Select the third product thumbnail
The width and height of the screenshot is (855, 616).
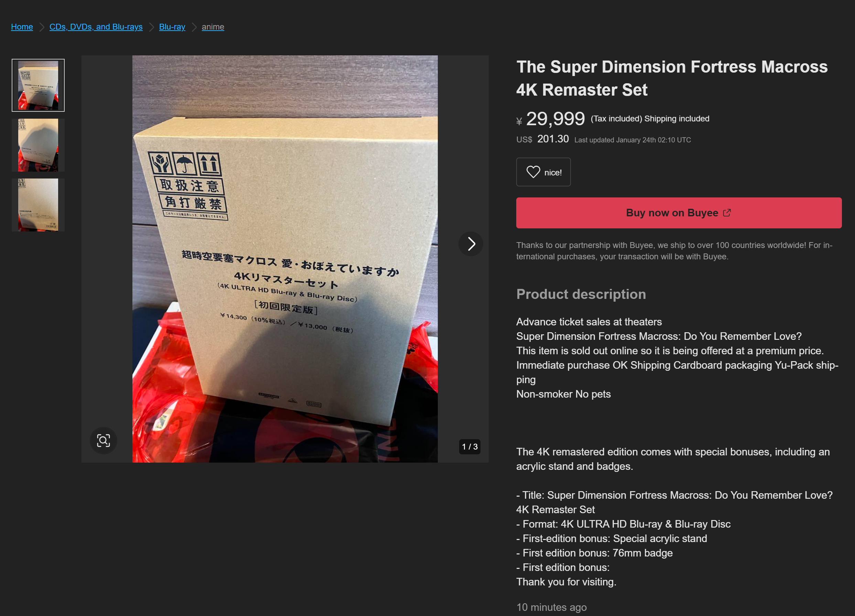point(38,205)
